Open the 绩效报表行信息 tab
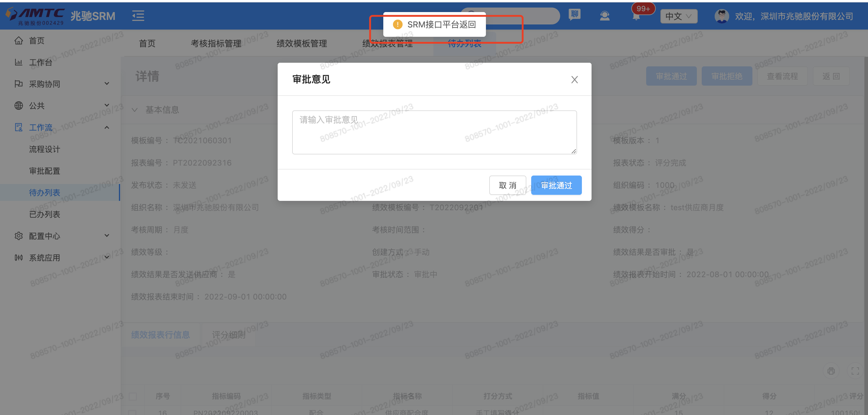Screen dimensions: 868x415 [x=160, y=335]
